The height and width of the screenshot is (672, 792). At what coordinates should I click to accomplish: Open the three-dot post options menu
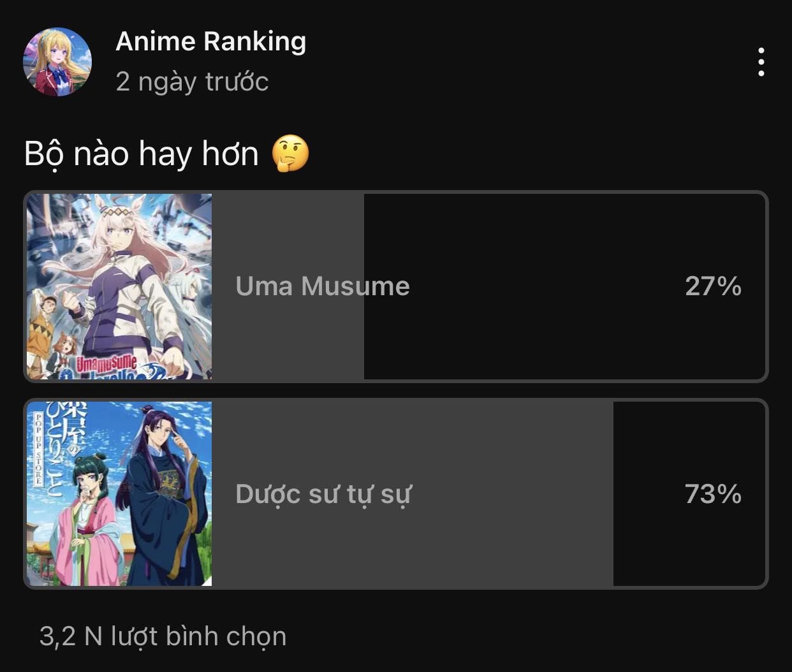(x=761, y=62)
